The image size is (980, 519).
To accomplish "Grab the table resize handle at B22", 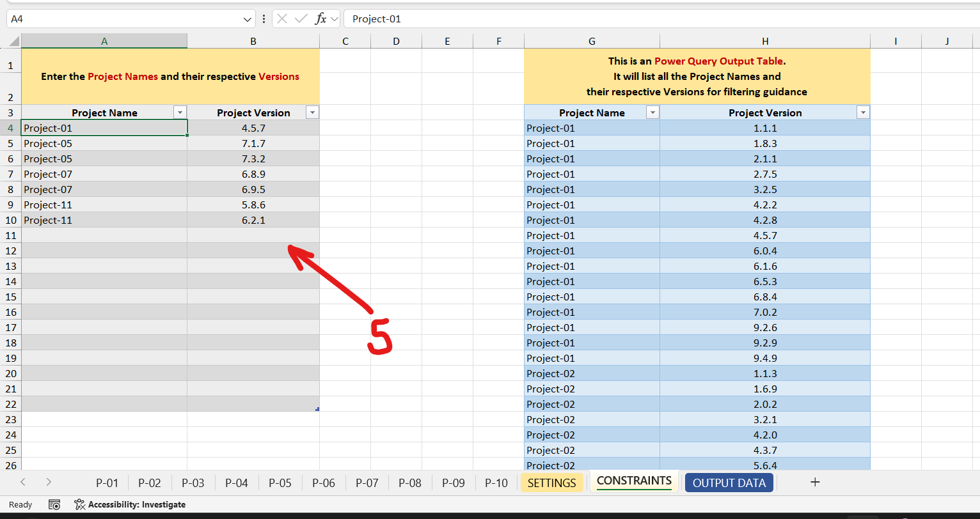I will point(317,409).
